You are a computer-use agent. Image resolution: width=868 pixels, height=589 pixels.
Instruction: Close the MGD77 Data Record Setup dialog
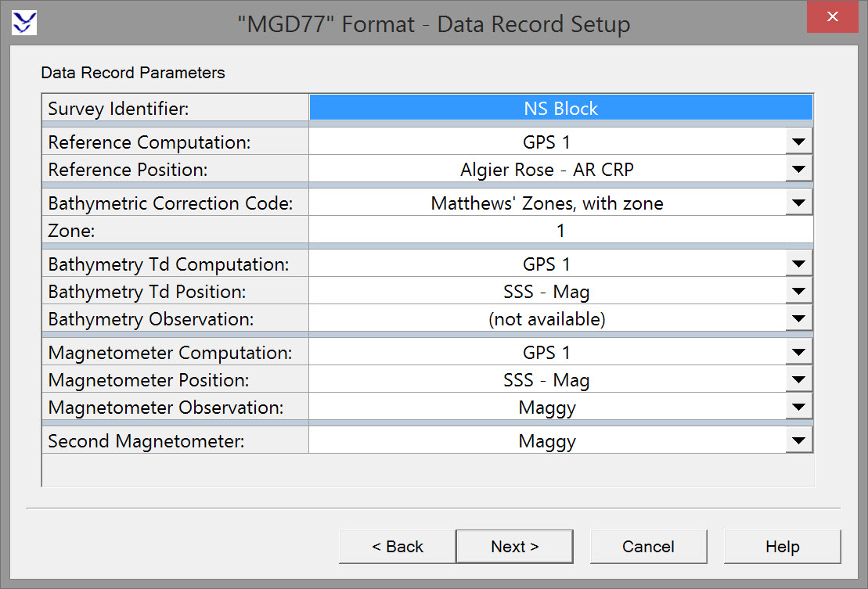833,17
